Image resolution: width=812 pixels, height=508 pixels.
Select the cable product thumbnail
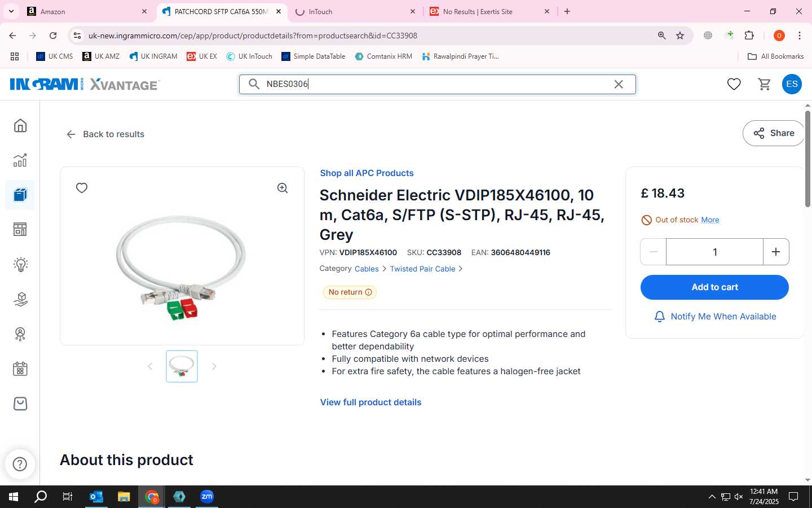pos(182,366)
